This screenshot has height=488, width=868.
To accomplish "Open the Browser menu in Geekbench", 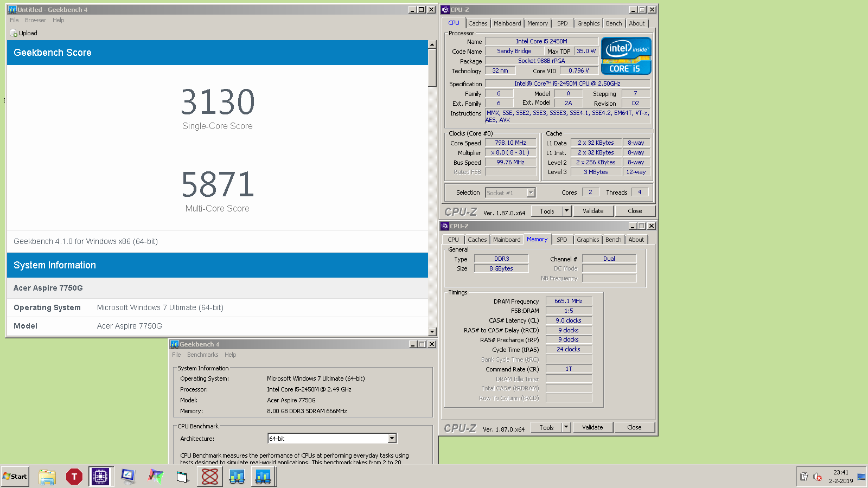I will click(35, 20).
